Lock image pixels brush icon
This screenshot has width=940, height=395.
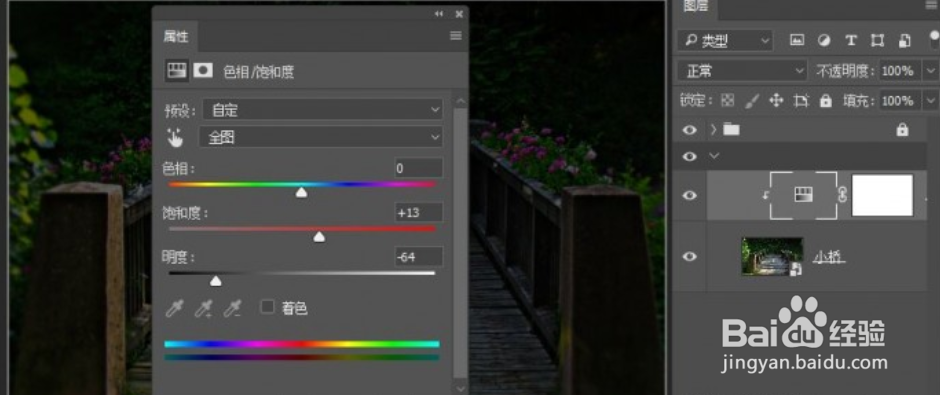[751, 101]
